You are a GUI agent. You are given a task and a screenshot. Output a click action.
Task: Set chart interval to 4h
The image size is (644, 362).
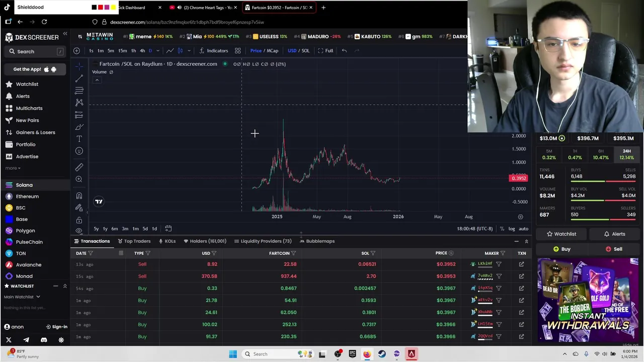pos(142,50)
